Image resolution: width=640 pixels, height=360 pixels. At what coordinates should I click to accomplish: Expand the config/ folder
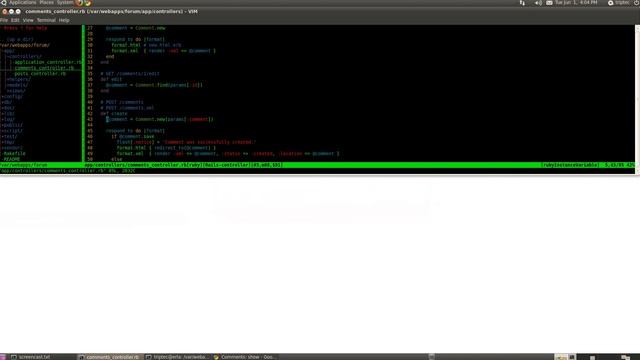[12, 97]
